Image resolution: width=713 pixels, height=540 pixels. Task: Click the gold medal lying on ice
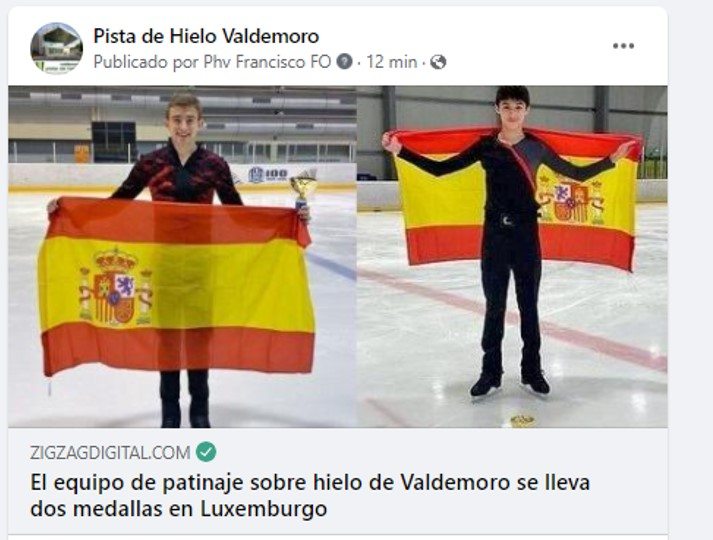click(522, 421)
